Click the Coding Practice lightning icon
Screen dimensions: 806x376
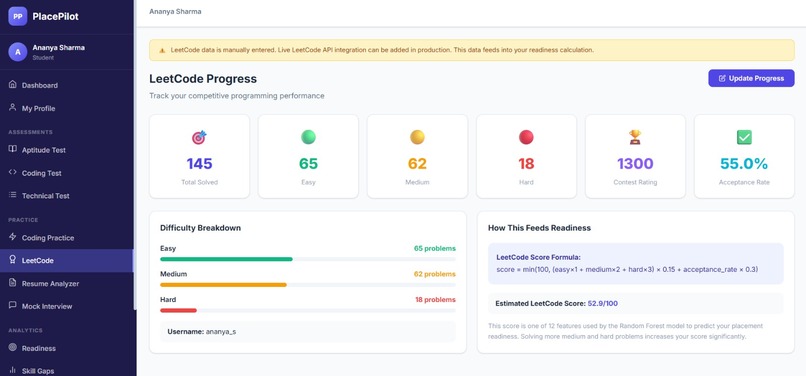pyautogui.click(x=13, y=237)
